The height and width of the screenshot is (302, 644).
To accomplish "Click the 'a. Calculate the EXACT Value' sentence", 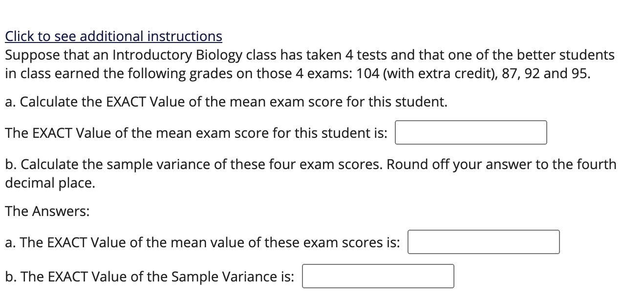I will 226,102.
